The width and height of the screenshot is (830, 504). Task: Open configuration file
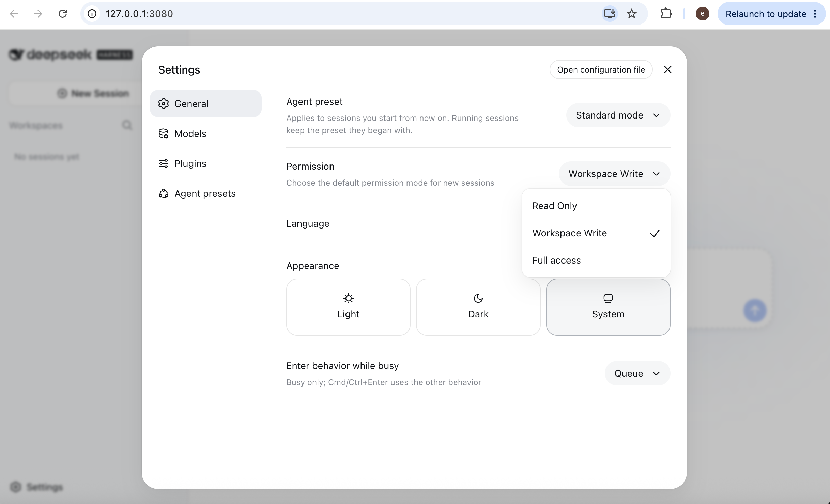click(601, 69)
